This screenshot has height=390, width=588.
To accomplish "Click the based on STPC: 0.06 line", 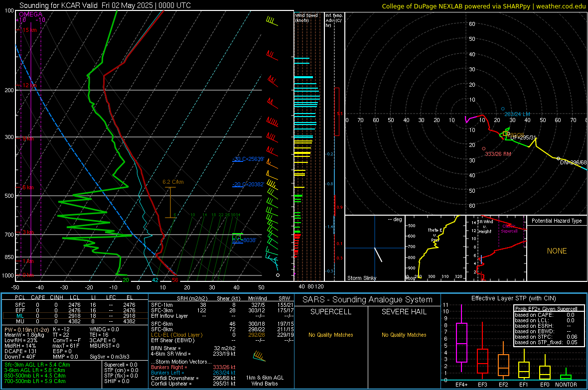I will point(546,337).
